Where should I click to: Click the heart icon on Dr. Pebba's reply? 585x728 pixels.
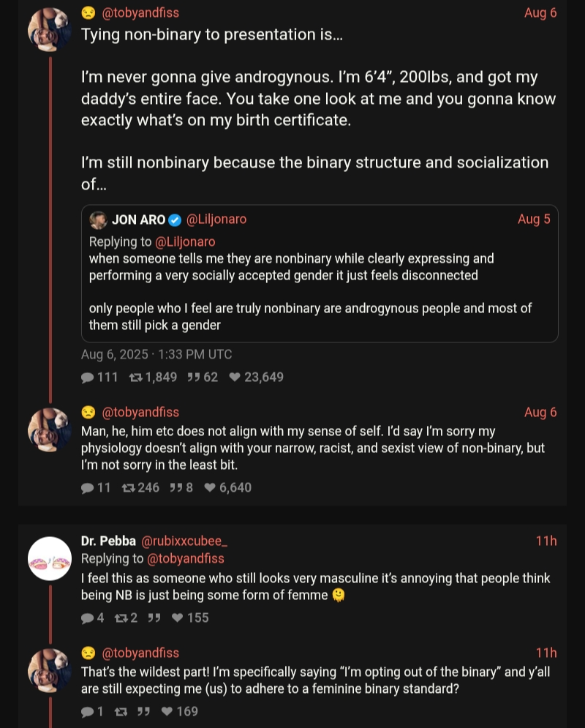177,618
